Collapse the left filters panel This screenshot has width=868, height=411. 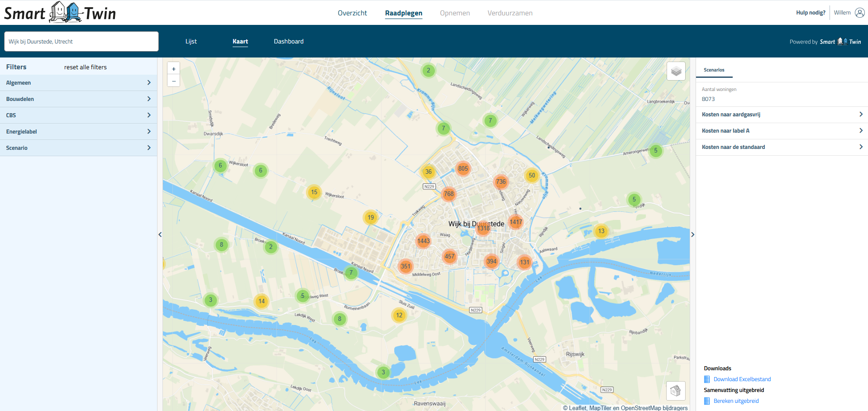click(160, 234)
